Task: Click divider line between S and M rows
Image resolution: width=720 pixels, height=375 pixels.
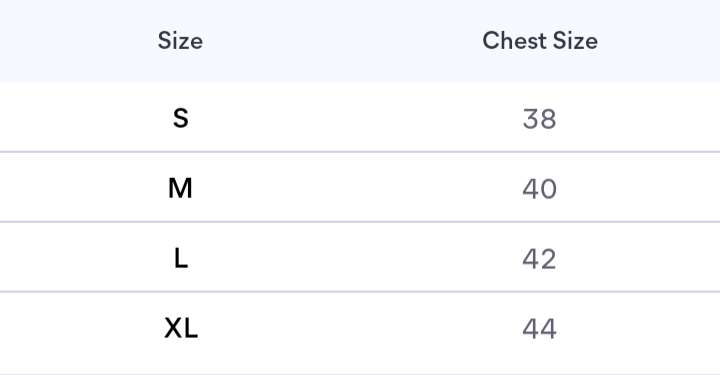Action: (360, 151)
